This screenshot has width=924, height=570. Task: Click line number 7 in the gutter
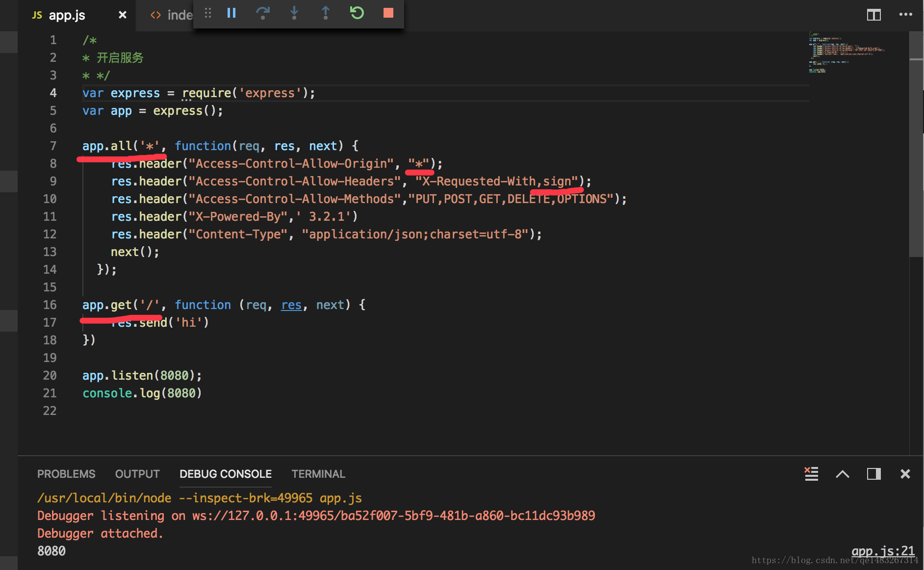point(53,146)
